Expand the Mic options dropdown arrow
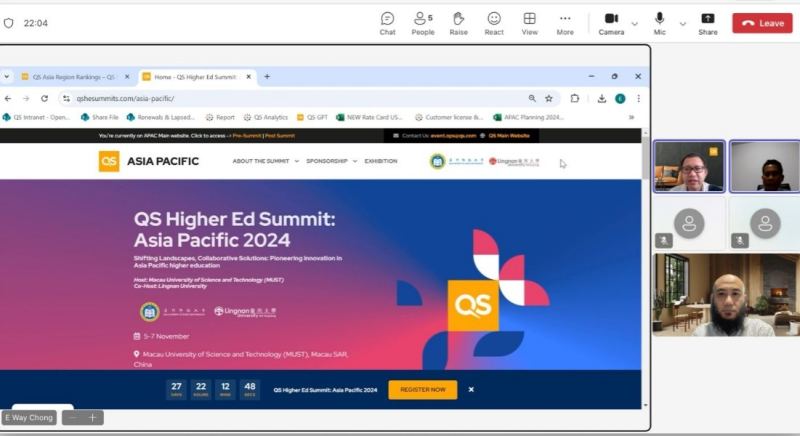The height and width of the screenshot is (436, 800). click(683, 23)
